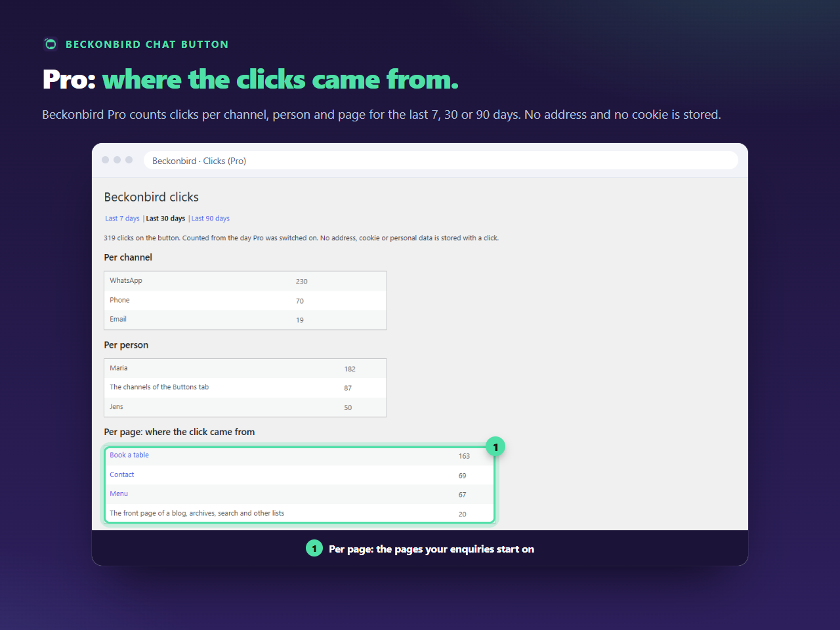Screen dimensions: 840x630
Task: Select the Maria row in Per person
Action: [x=245, y=368]
